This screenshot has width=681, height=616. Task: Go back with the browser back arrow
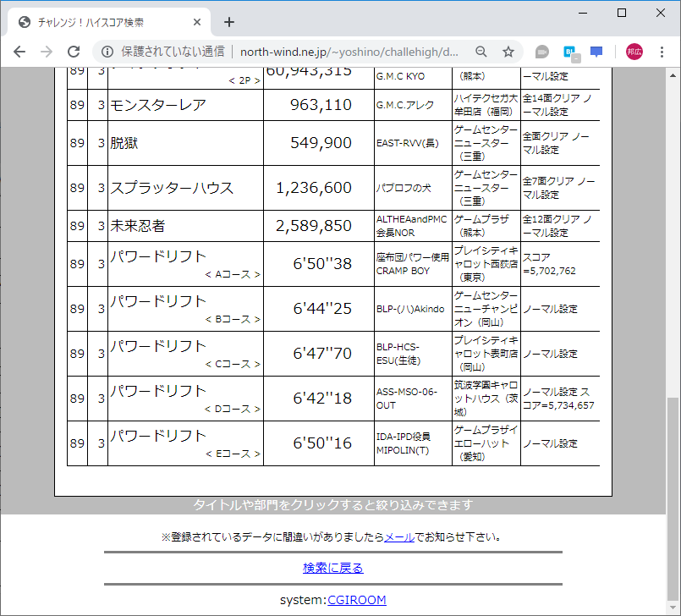19,52
